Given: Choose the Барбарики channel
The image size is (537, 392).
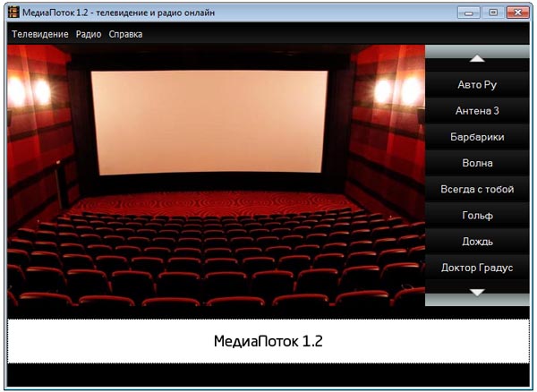Looking at the screenshot, I should [477, 137].
